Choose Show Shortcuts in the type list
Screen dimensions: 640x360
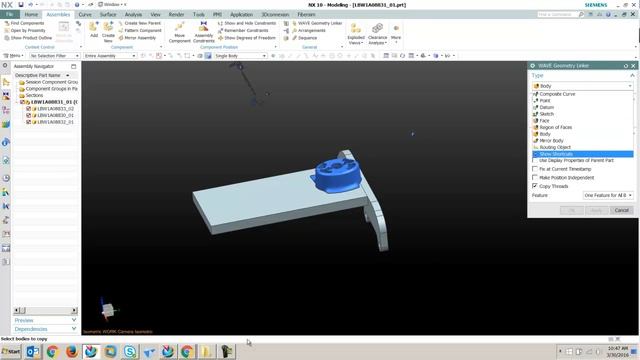coord(583,154)
